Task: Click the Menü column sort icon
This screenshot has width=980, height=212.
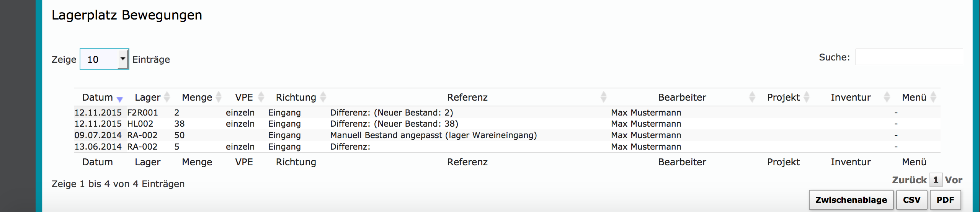Action: pyautogui.click(x=933, y=97)
